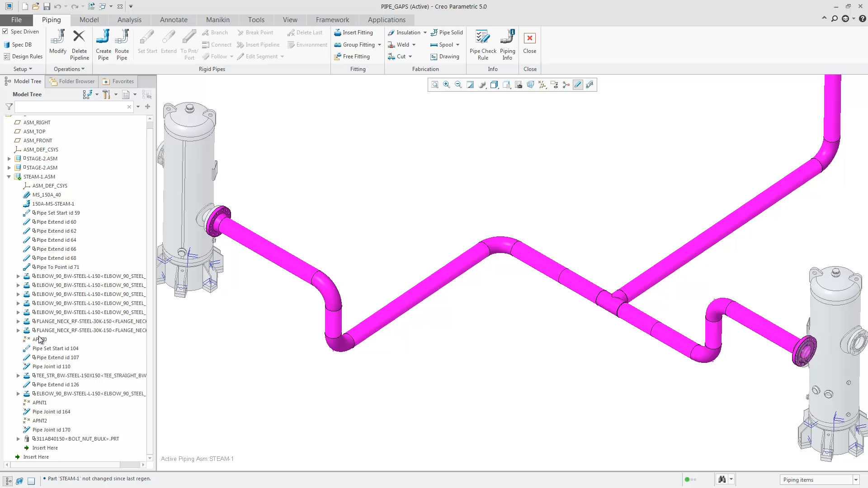The height and width of the screenshot is (488, 868).
Task: Select the Route Pipe tool
Action: pyautogui.click(x=122, y=45)
